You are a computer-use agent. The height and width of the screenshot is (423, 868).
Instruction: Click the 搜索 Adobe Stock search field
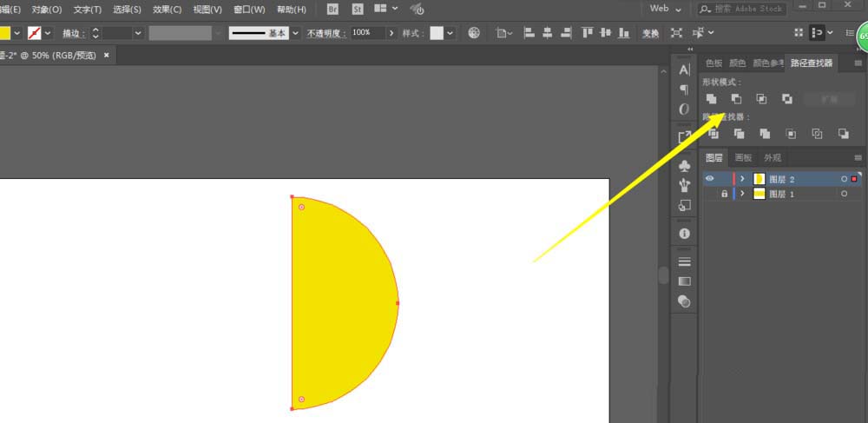pos(742,9)
